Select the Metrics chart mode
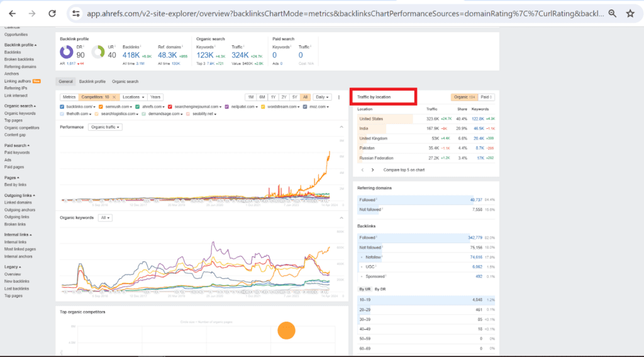The width and height of the screenshot is (644, 357). (69, 97)
